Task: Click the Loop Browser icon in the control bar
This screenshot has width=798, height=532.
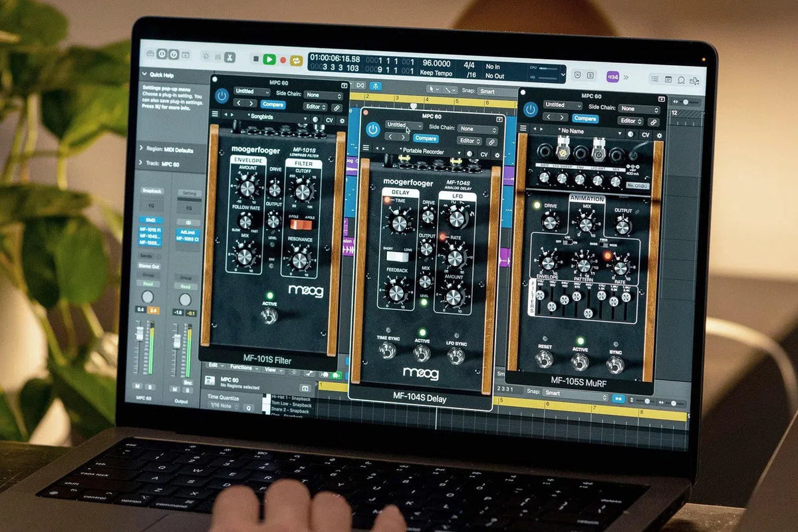Action: 682,78
